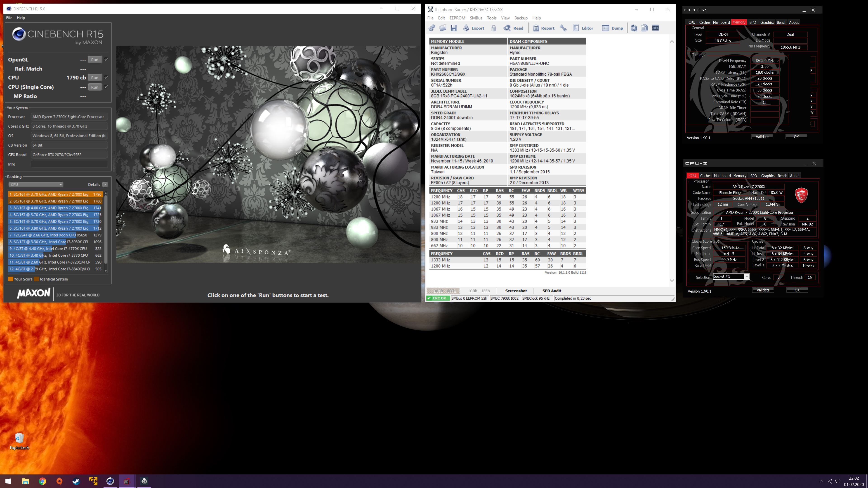Click the clock showing 22:02 in taskbar

854,478
